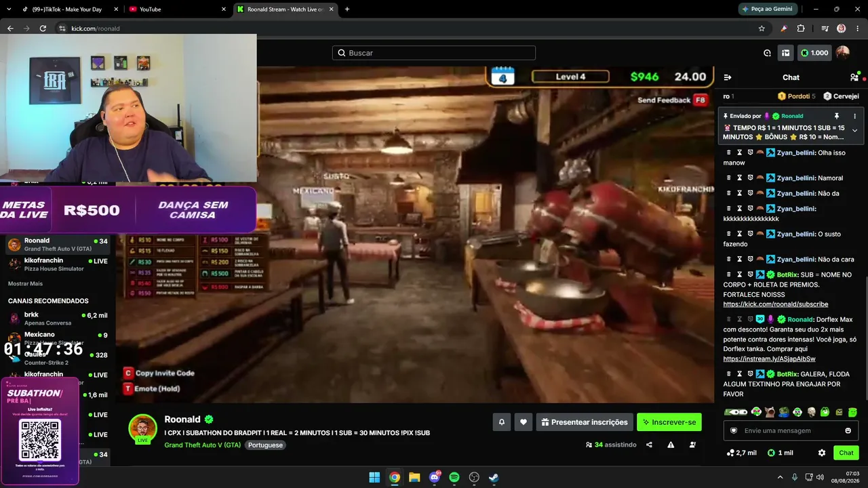
Task: Open the Chrome extensions puzzle icon
Action: 801,28
